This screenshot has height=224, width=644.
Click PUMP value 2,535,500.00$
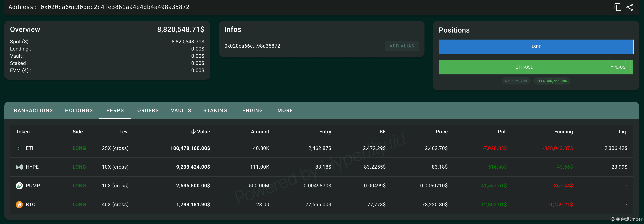[193, 186]
